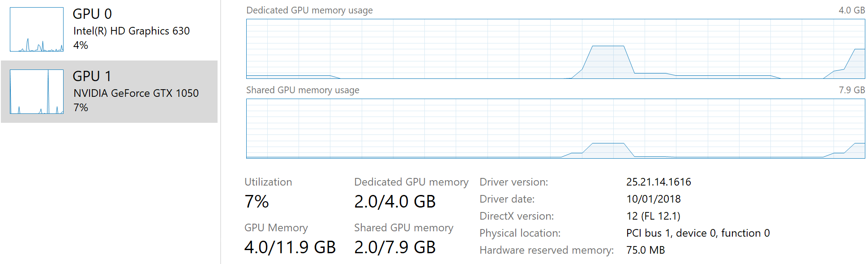The image size is (868, 264).
Task: Select GPU 1 NVIDIA GeForce GTX 1050
Action: (x=109, y=92)
